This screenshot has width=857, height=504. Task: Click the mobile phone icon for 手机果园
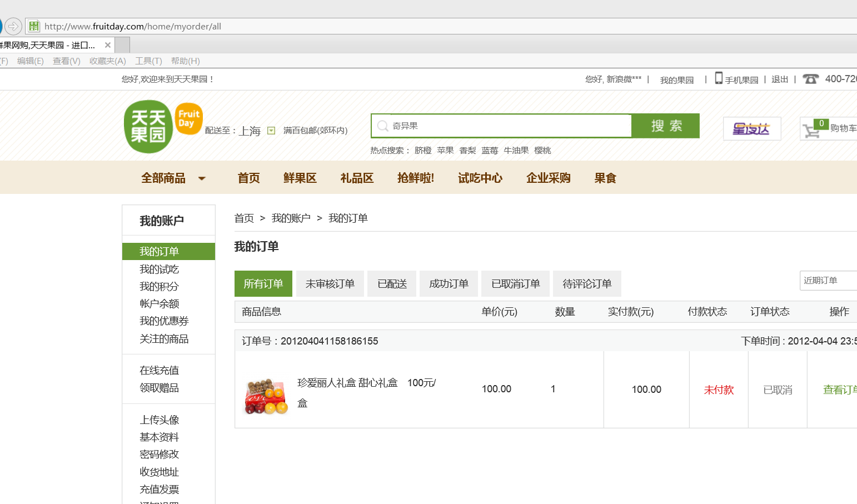(719, 78)
